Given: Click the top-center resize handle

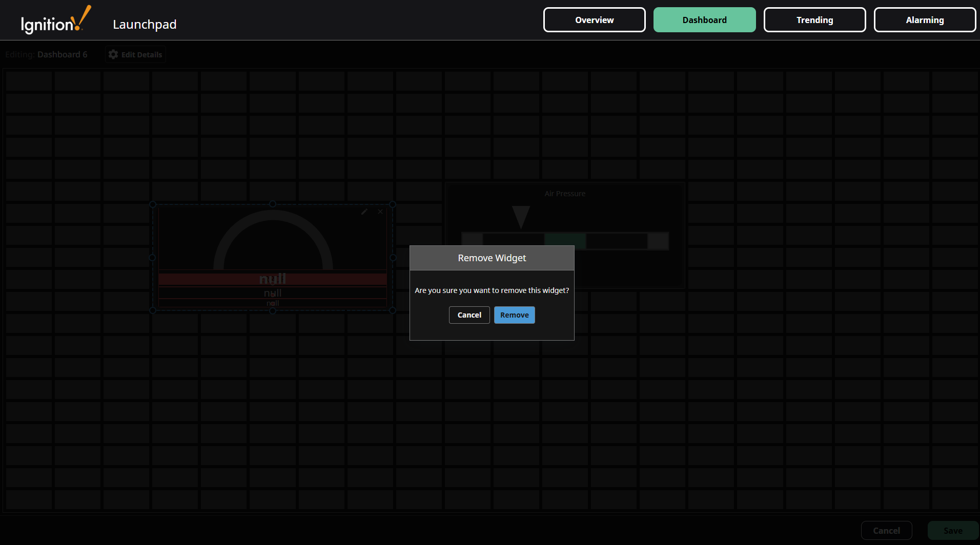Looking at the screenshot, I should pos(272,203).
